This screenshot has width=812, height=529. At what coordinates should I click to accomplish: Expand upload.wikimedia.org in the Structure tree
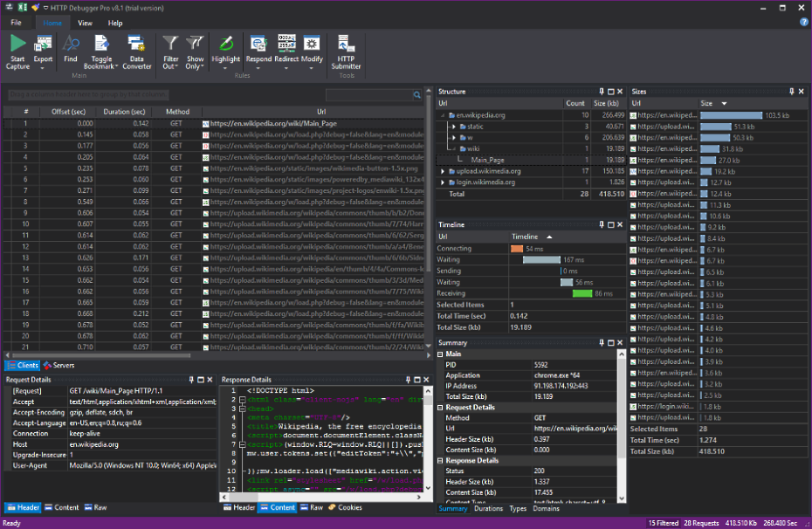[x=443, y=171]
